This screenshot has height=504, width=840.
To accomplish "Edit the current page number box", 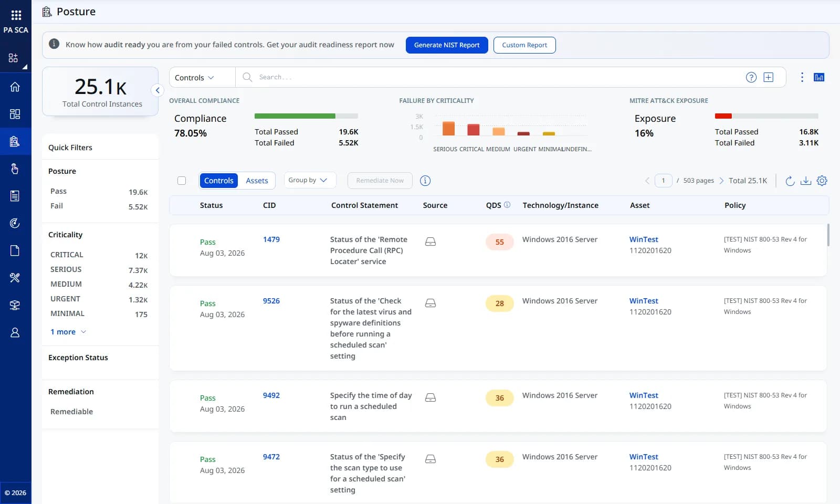I will [663, 181].
